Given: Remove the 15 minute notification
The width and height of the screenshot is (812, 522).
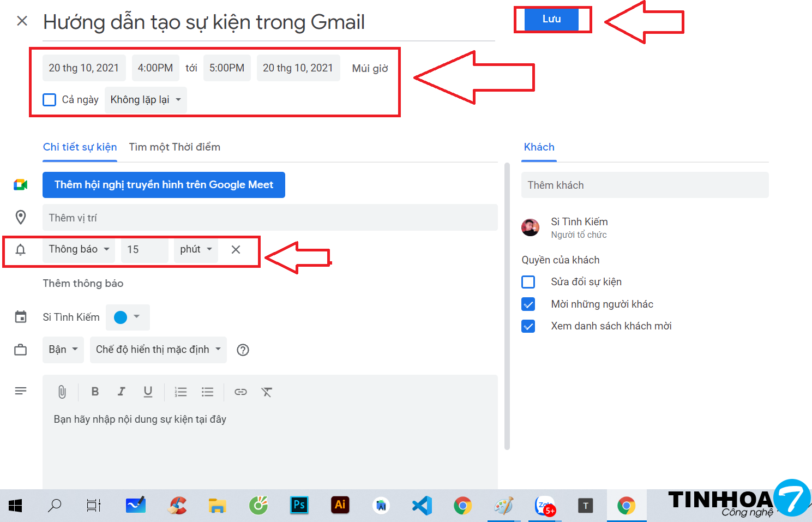Looking at the screenshot, I should (236, 249).
